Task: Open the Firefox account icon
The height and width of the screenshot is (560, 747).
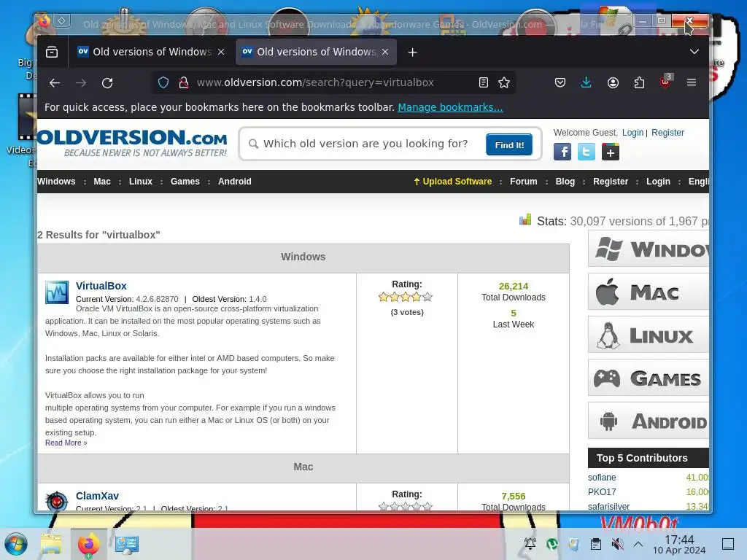Action: (x=613, y=83)
